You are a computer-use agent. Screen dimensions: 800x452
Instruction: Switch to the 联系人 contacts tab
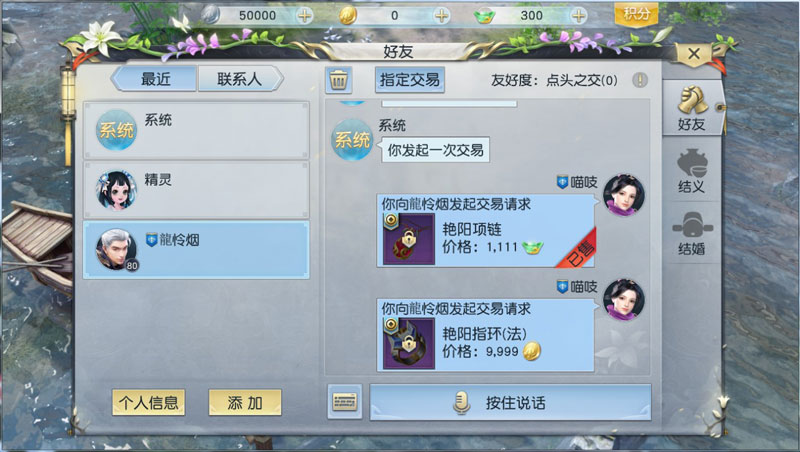239,79
